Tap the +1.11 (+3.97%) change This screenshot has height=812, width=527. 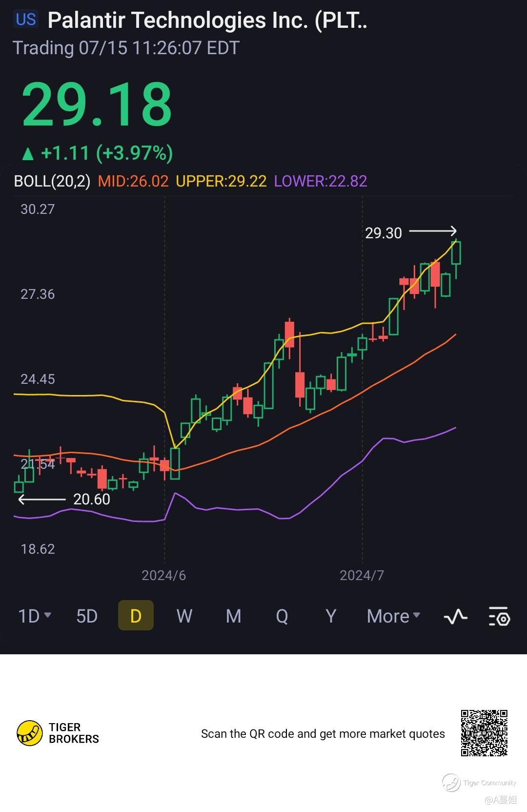click(x=98, y=153)
